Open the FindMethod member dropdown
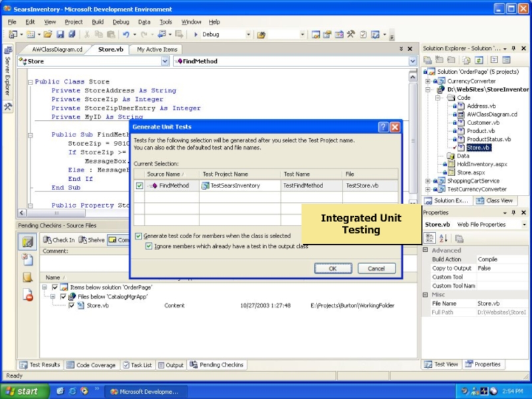532x399 pixels. pyautogui.click(x=412, y=61)
